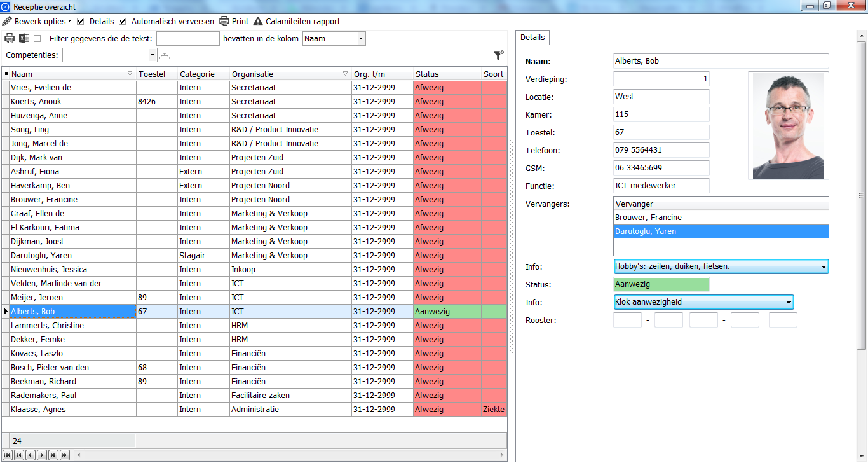868x463 pixels.
Task: Export the list with the Excel icon
Action: coord(24,38)
